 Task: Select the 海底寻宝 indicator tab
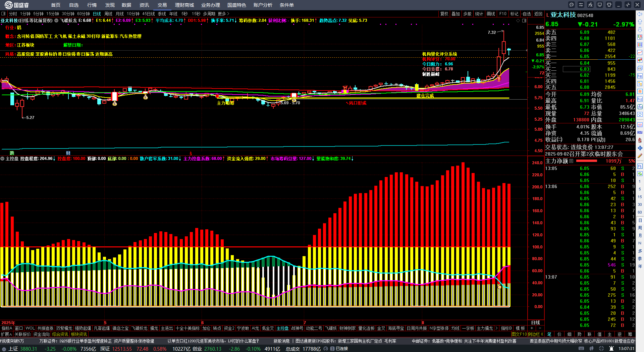(x=396, y=328)
